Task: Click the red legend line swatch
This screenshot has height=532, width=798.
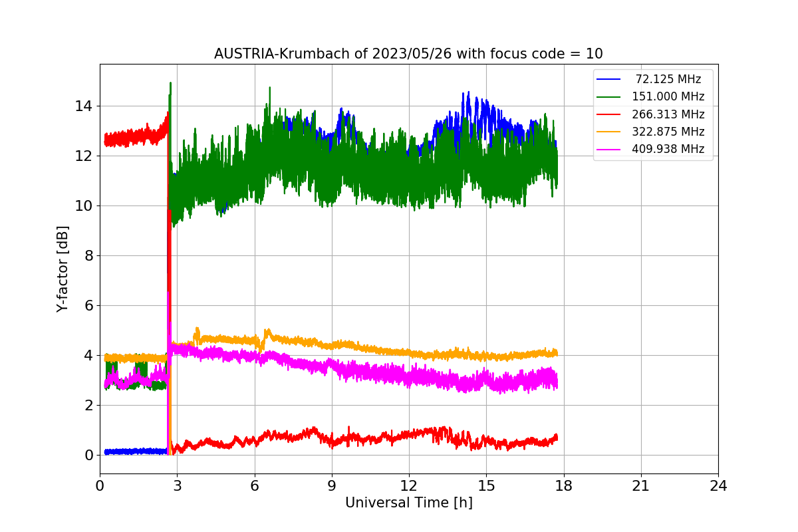Action: coord(608,114)
